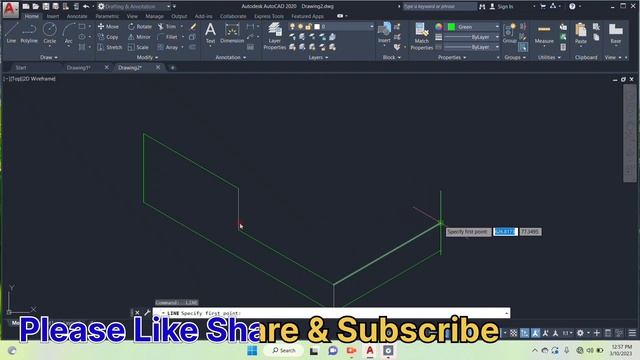The height and width of the screenshot is (360, 640).
Task: Close the Drawing2 tab
Action: [x=158, y=67]
